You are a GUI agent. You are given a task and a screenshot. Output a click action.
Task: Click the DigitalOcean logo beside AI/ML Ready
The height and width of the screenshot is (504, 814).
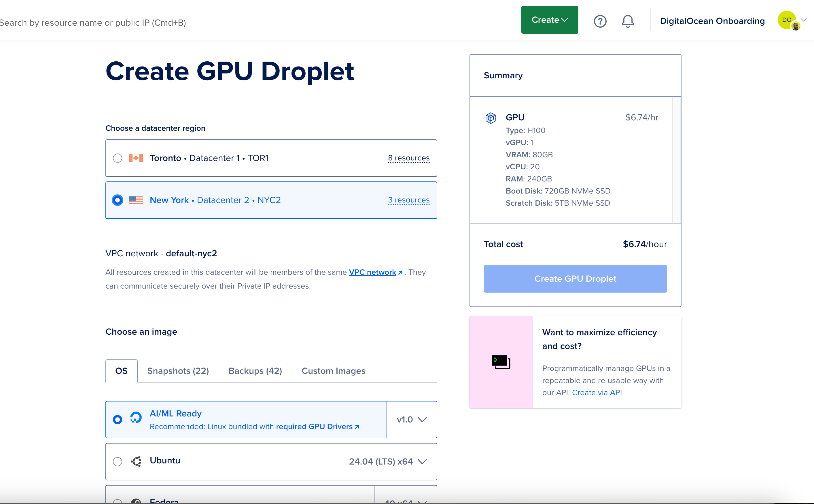[136, 418]
